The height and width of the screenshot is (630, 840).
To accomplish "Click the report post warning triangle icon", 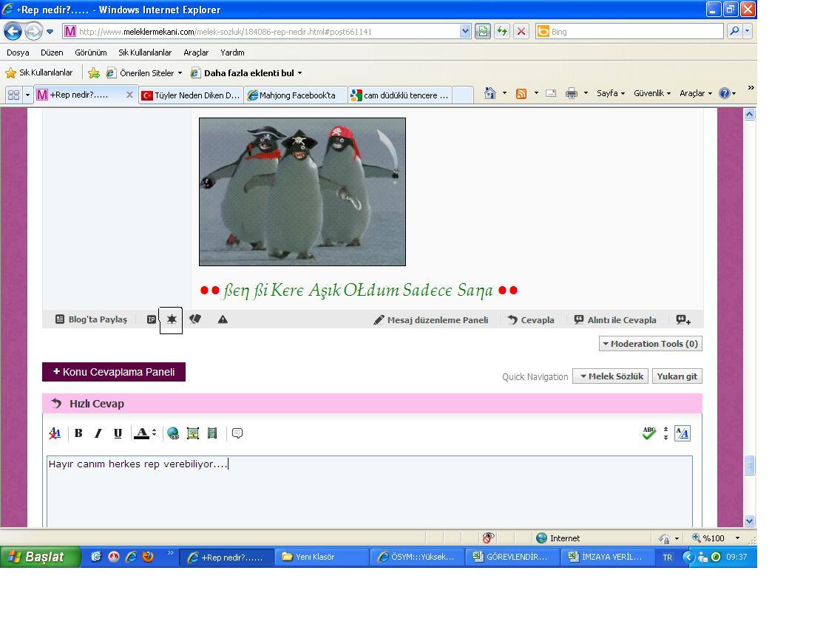I will click(x=223, y=319).
